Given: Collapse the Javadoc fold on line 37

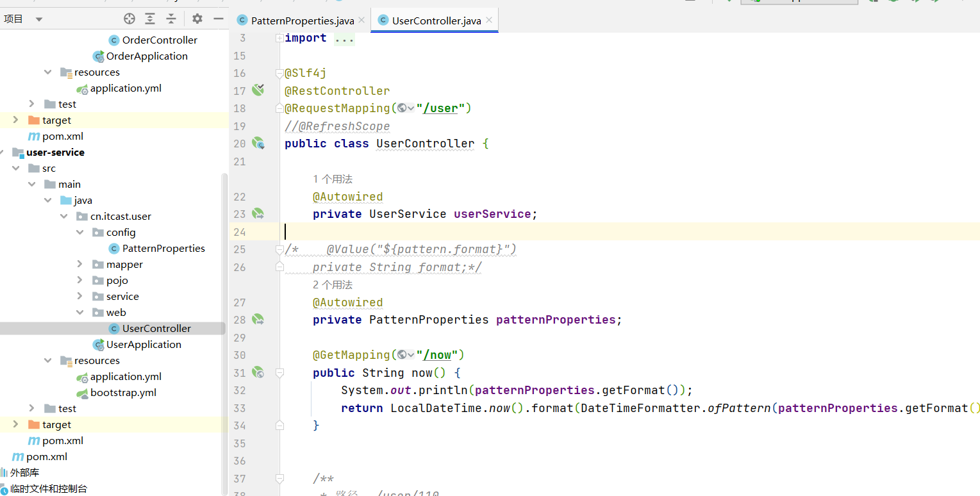Looking at the screenshot, I should (279, 478).
